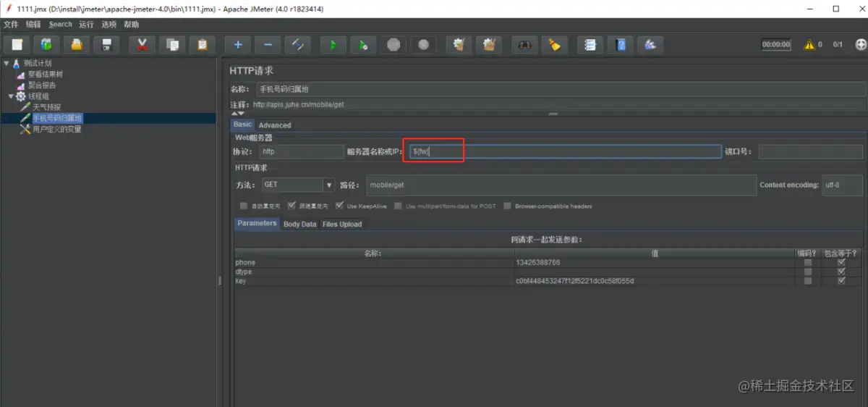Click Start no pauses icon

point(363,45)
